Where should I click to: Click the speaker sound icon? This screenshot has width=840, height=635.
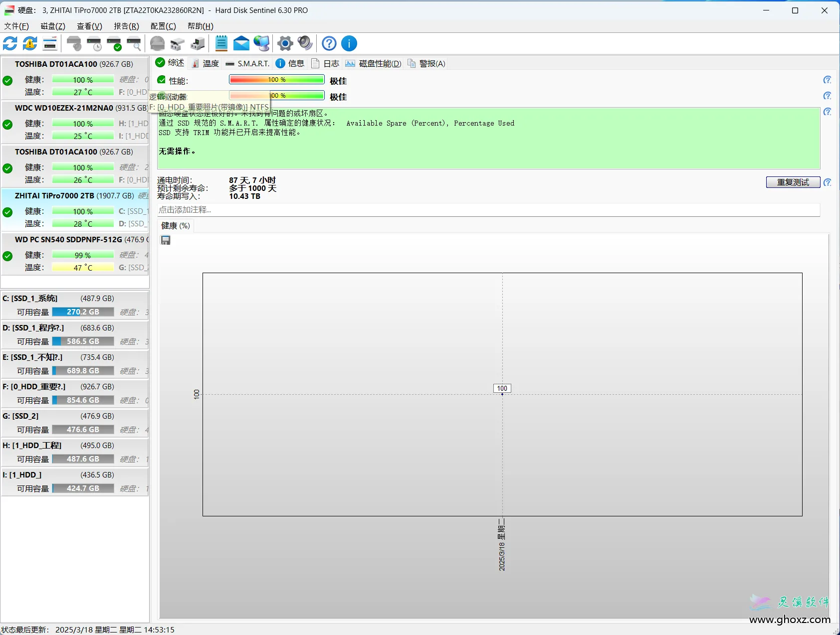click(305, 43)
